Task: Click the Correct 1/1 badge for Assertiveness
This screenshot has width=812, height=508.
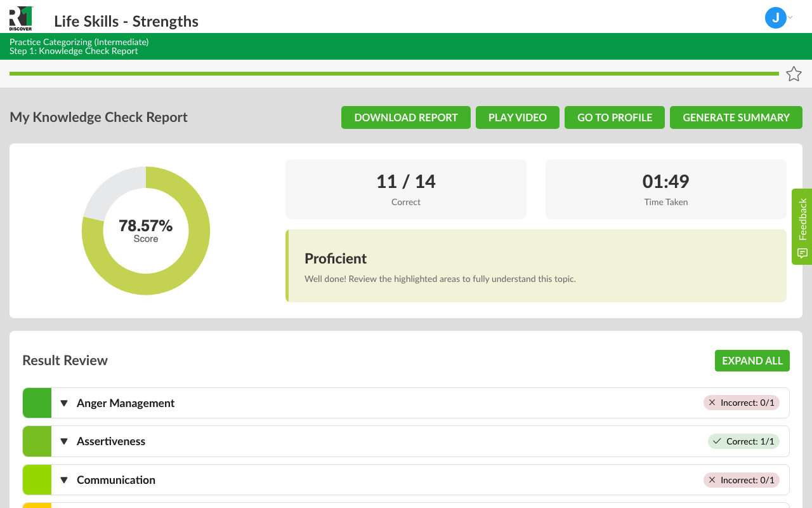Action: (x=743, y=441)
